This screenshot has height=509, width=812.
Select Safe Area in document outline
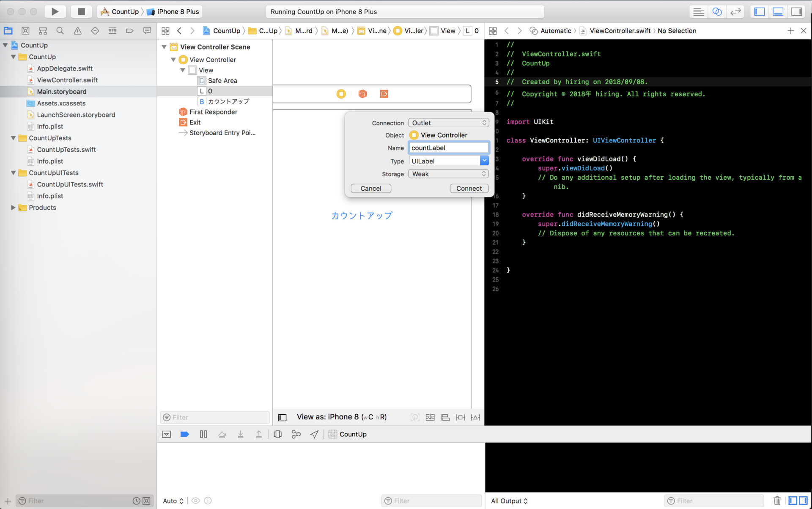pos(222,80)
